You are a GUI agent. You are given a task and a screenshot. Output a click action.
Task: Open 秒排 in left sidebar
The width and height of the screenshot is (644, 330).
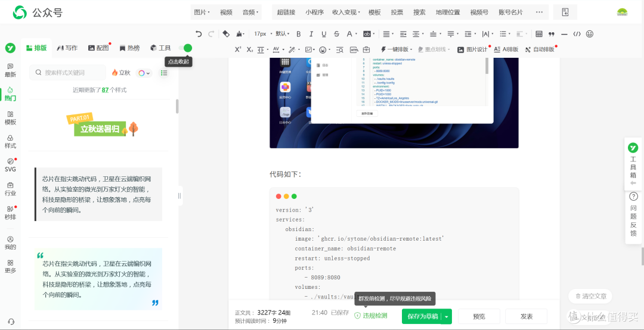click(10, 213)
